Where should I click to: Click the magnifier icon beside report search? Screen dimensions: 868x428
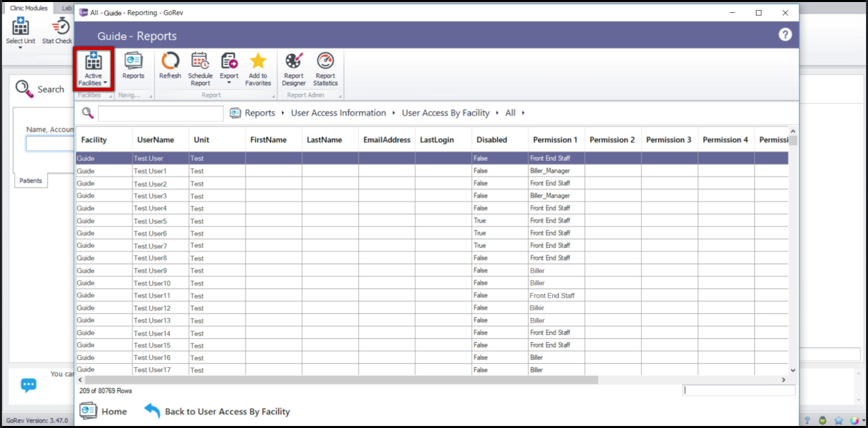(88, 113)
